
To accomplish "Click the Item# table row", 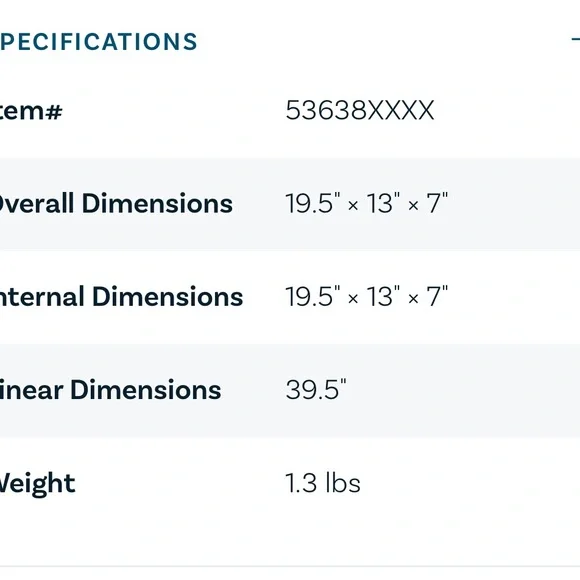I will point(290,111).
